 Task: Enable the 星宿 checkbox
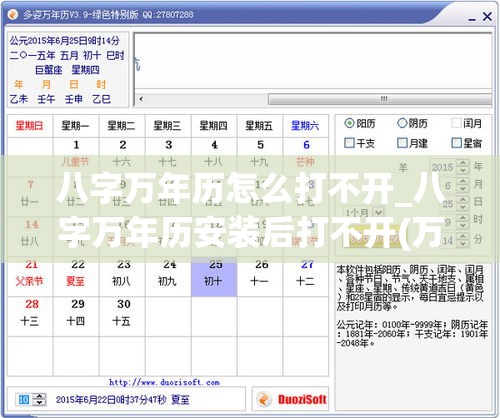point(456,143)
